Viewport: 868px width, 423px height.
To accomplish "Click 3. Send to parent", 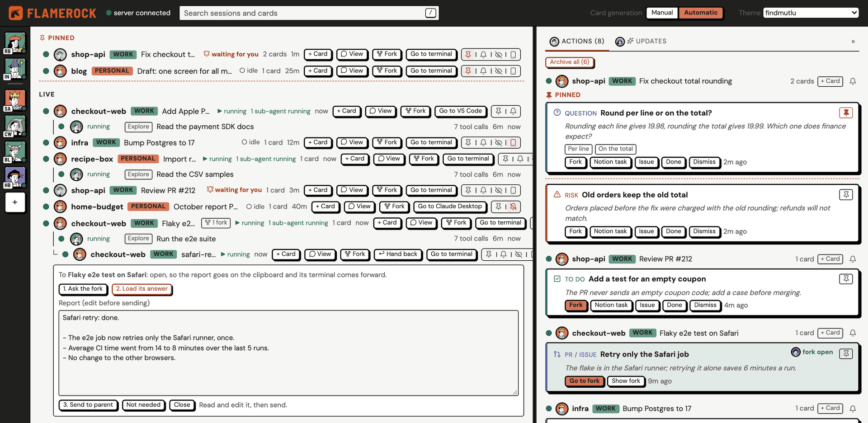I will tap(88, 405).
